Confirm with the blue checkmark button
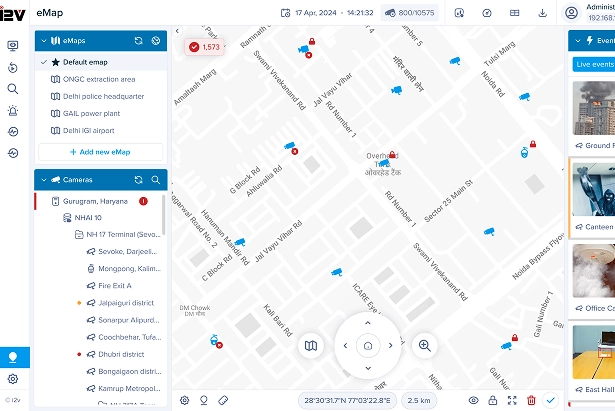 click(x=550, y=400)
